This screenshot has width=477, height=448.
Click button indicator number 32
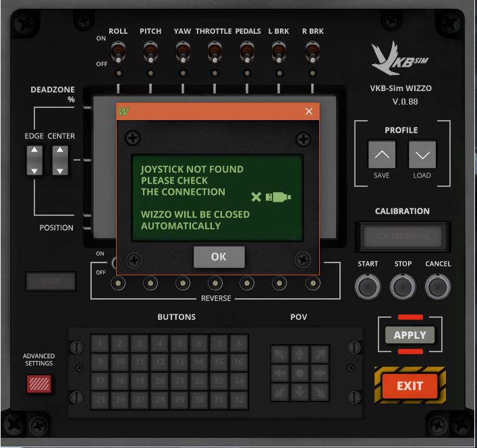click(x=239, y=399)
